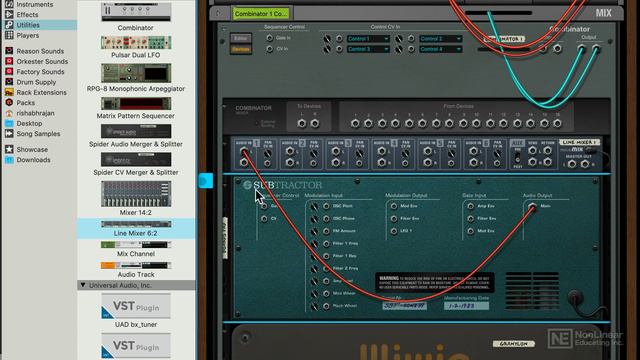Fold the Subtractor device arrow
640x360 pixels.
tap(224, 185)
